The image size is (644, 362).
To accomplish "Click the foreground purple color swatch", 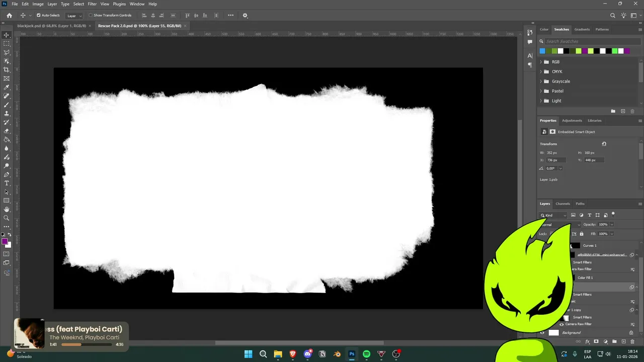I will click(5, 242).
